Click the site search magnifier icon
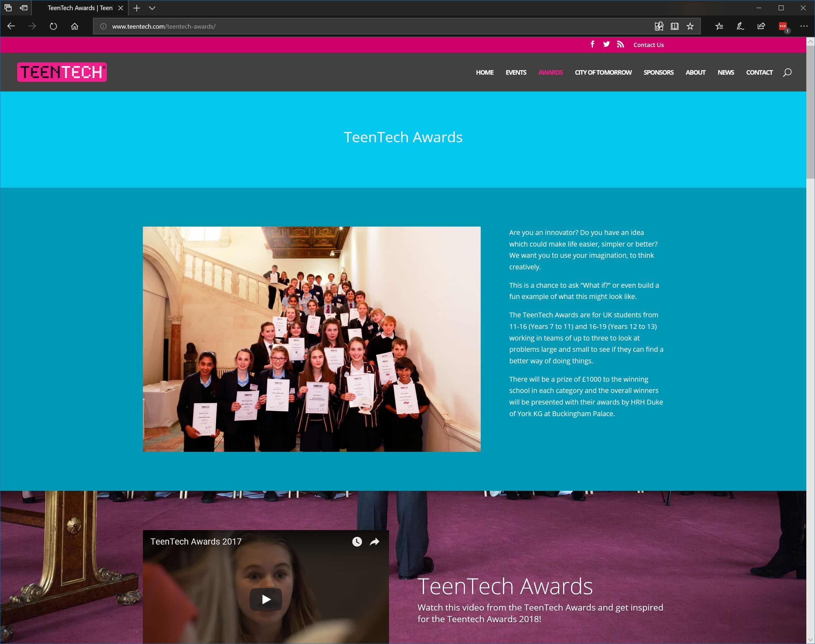 787,72
